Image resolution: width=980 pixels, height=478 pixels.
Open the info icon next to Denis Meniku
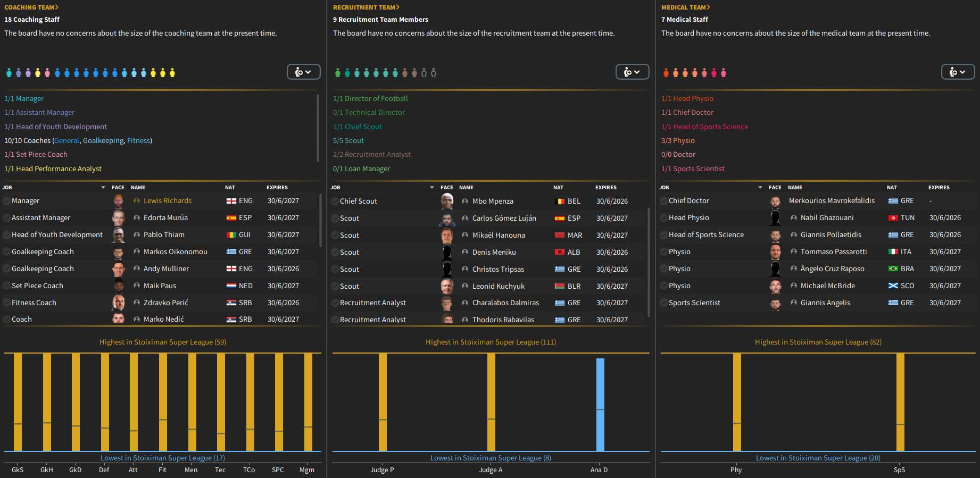(465, 253)
